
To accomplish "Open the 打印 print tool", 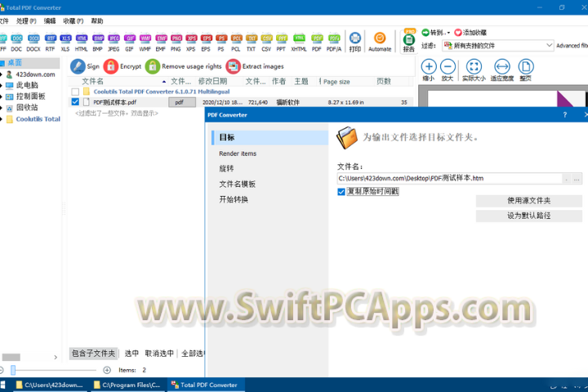I will tap(354, 42).
